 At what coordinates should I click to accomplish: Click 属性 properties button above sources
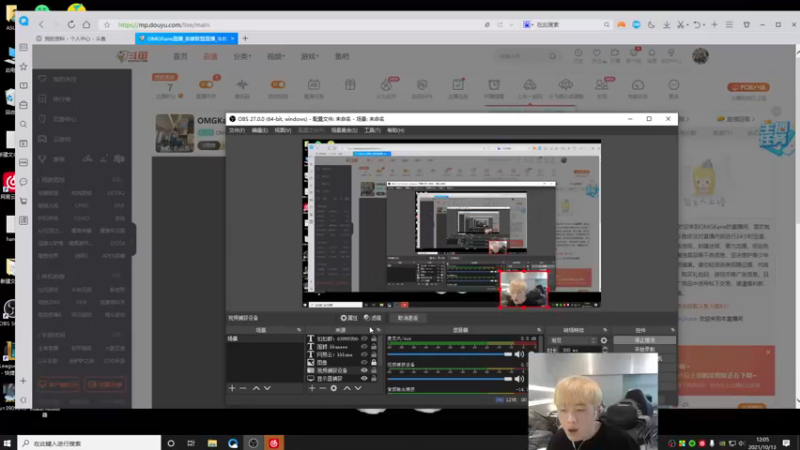coord(349,318)
